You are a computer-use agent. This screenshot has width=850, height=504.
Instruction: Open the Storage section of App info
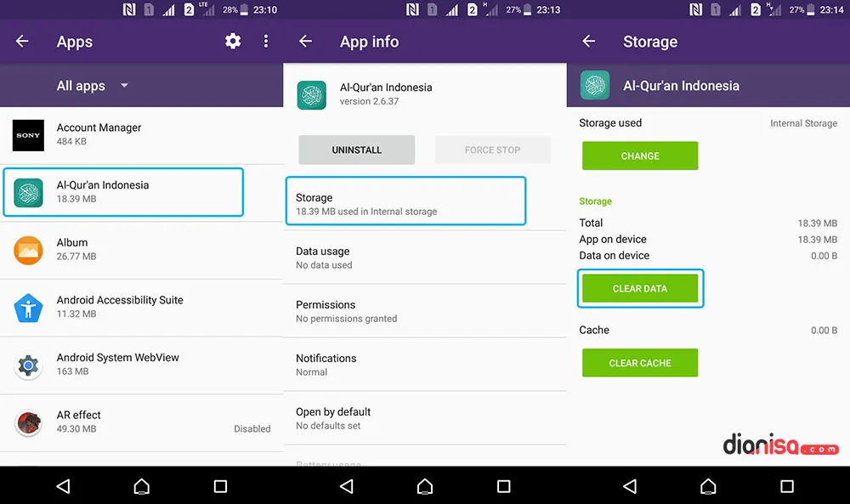(405, 201)
